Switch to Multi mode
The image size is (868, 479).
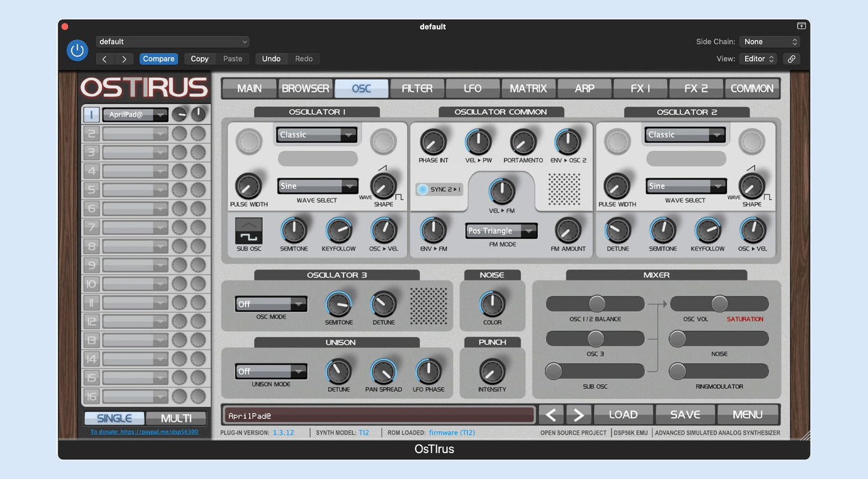[x=176, y=418]
